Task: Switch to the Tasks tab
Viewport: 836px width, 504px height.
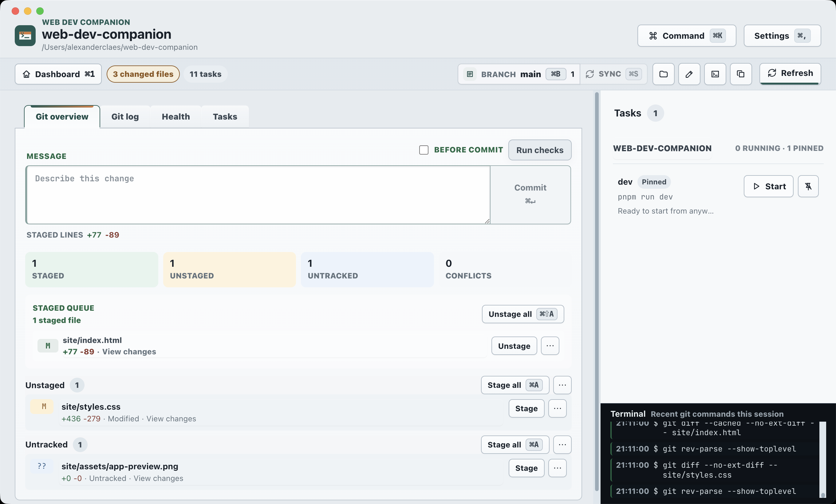Action: click(225, 117)
